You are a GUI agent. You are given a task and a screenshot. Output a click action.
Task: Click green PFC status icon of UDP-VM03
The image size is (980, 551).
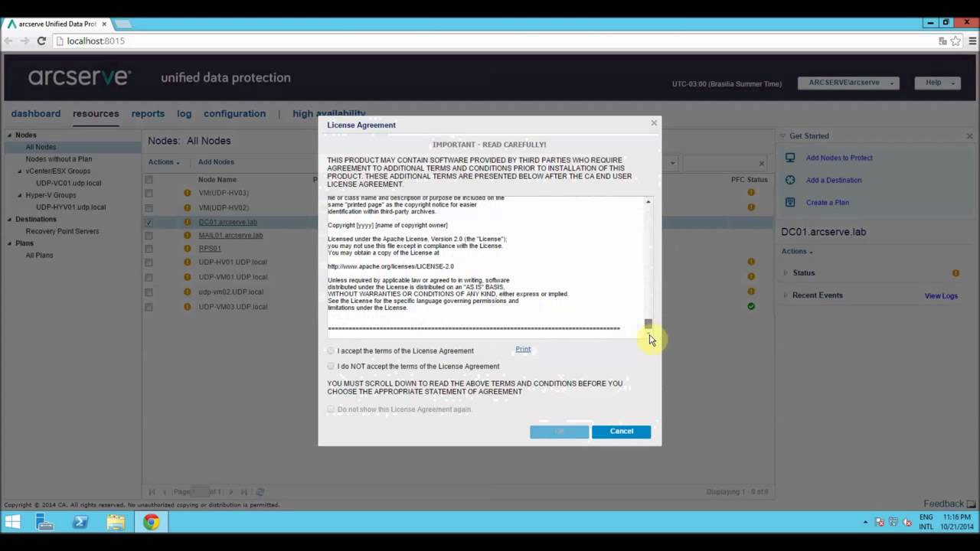751,306
